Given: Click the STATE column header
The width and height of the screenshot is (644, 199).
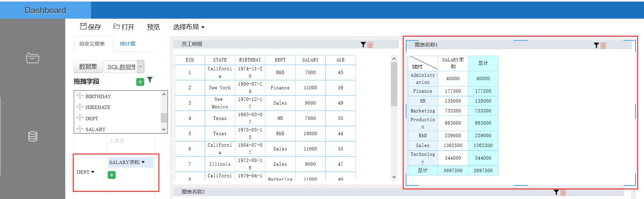Looking at the screenshot, I should (220, 60).
